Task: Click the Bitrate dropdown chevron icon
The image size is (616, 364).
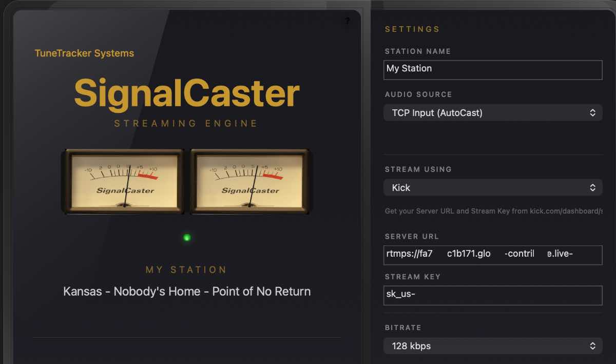Action: (593, 346)
